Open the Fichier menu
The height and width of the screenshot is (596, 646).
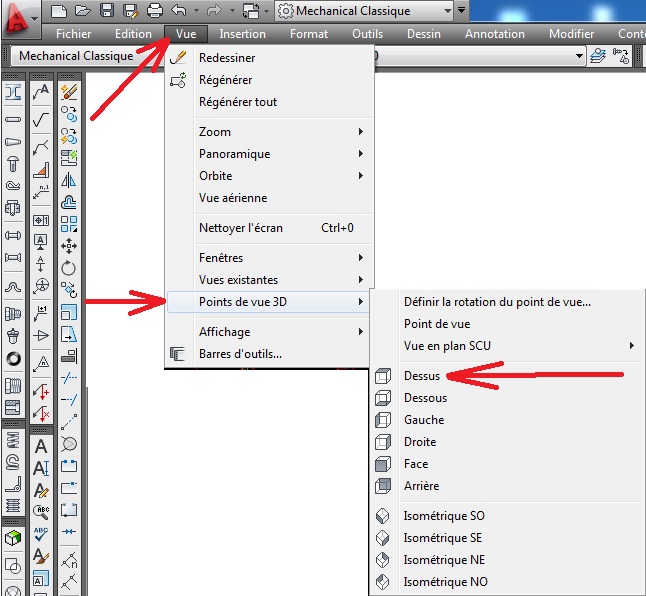[x=73, y=34]
